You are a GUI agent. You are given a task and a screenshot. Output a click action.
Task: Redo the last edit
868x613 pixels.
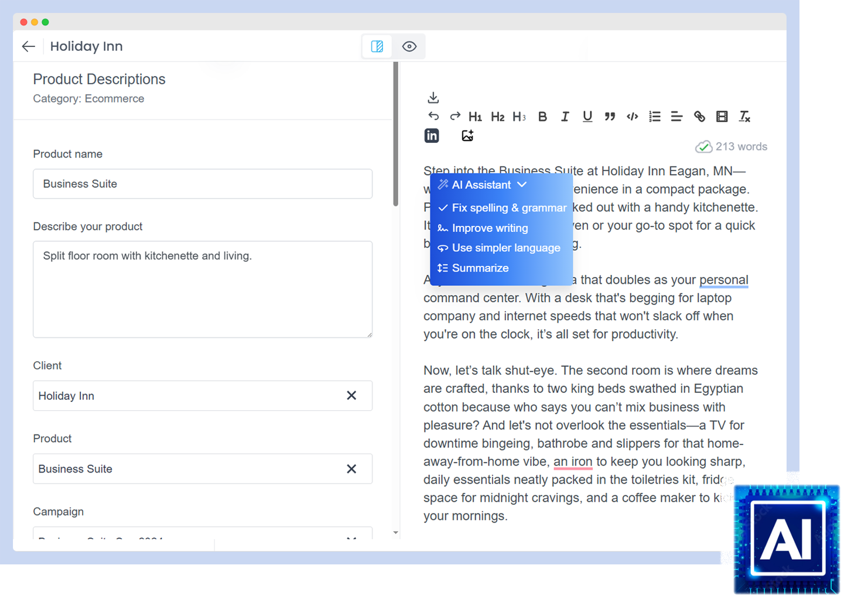pos(455,116)
